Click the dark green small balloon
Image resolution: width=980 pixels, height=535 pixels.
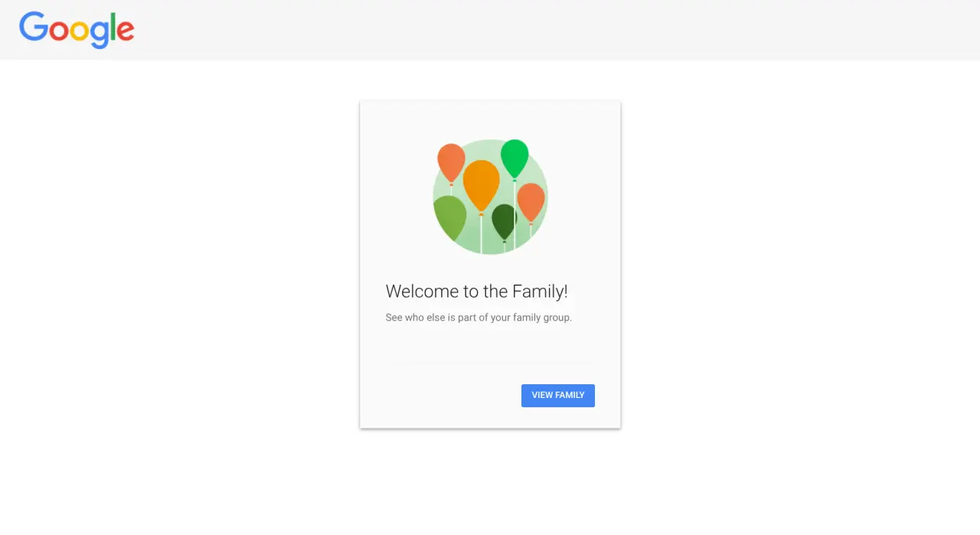(x=504, y=221)
